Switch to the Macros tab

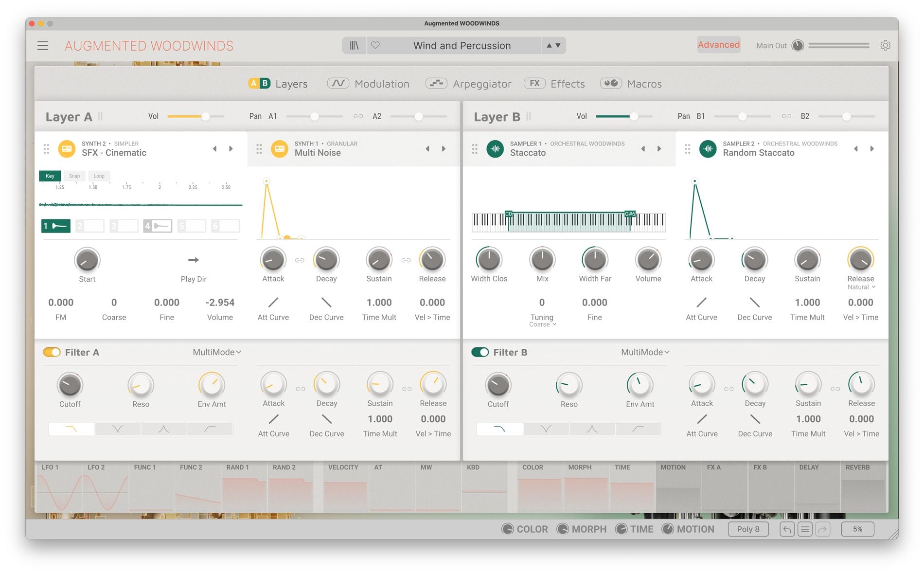[x=631, y=84]
